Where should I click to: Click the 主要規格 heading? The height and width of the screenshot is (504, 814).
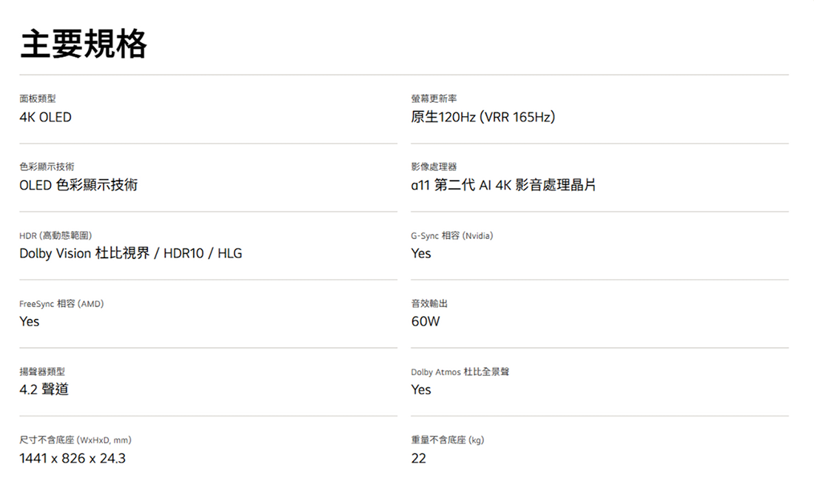click(x=84, y=44)
